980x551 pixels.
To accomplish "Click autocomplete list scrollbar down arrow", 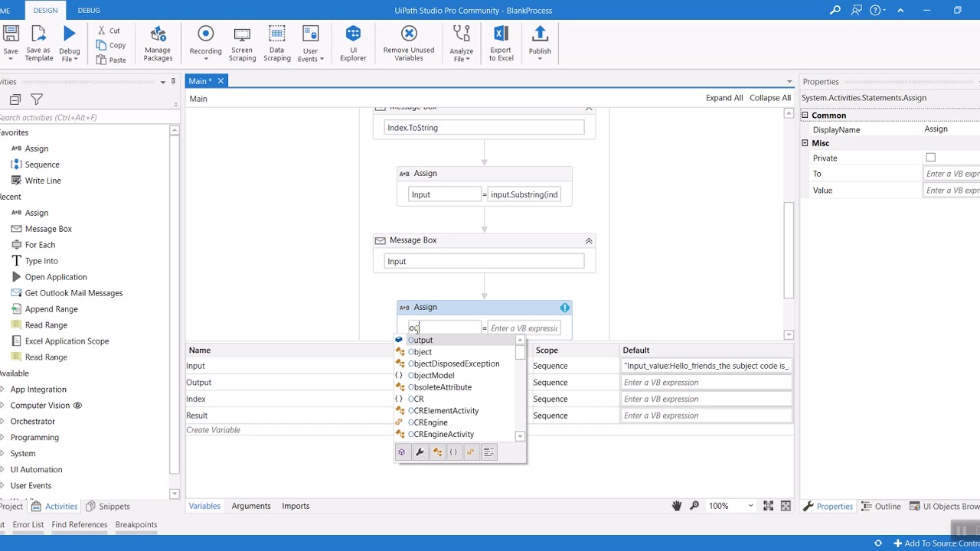I will [x=520, y=436].
